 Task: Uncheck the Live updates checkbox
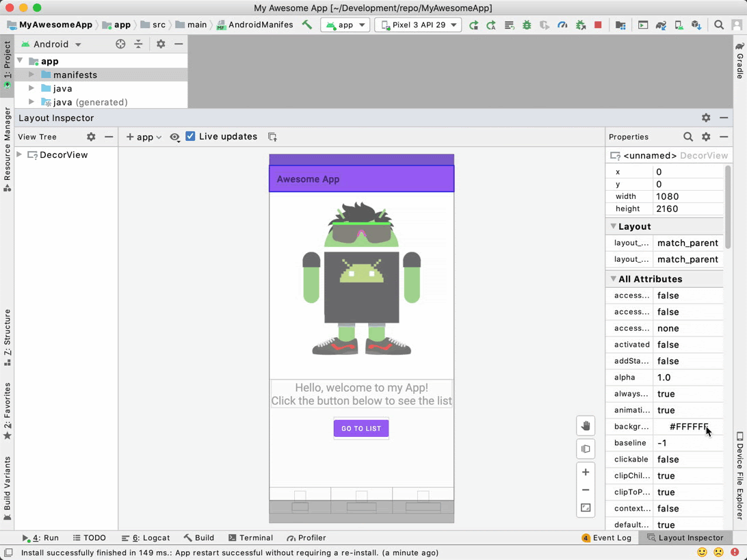tap(191, 137)
